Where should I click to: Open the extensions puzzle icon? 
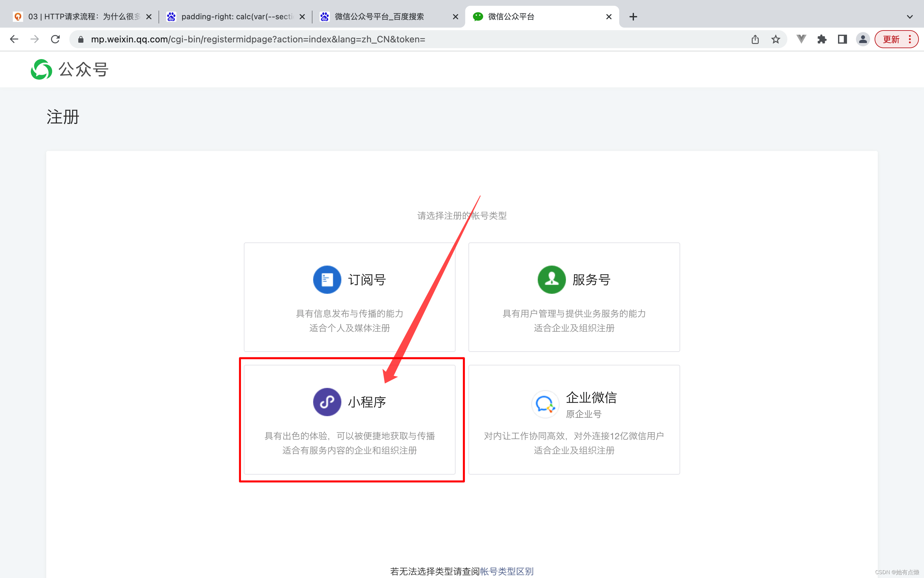click(x=822, y=39)
